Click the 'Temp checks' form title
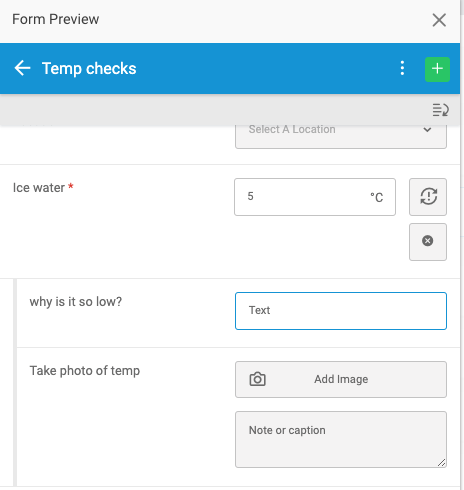The height and width of the screenshot is (490, 464). coord(89,69)
